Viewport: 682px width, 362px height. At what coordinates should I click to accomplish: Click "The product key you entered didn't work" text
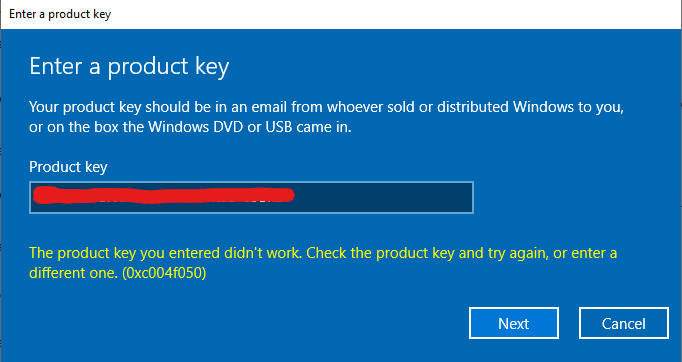(165, 253)
